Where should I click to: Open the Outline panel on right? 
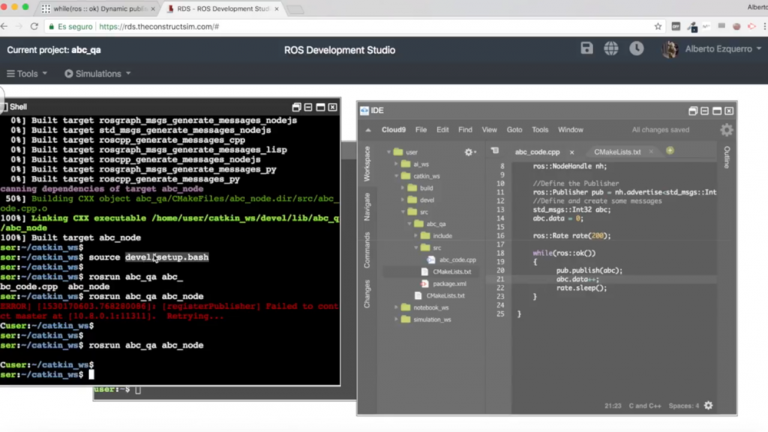click(727, 157)
